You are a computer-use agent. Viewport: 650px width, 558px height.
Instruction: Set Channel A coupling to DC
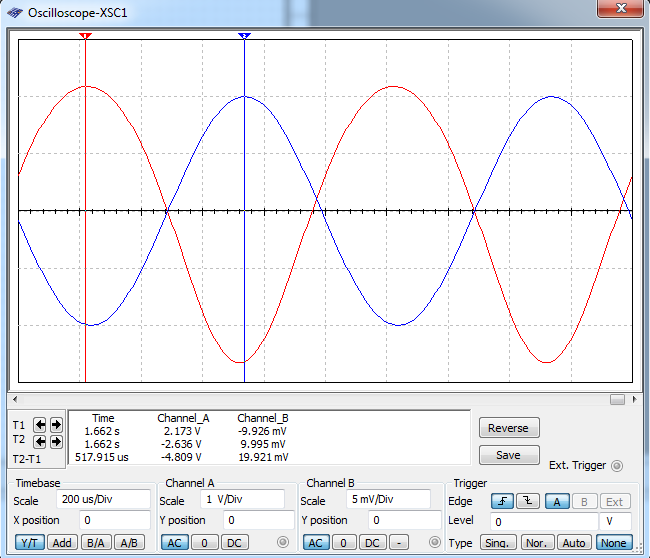[x=234, y=543]
